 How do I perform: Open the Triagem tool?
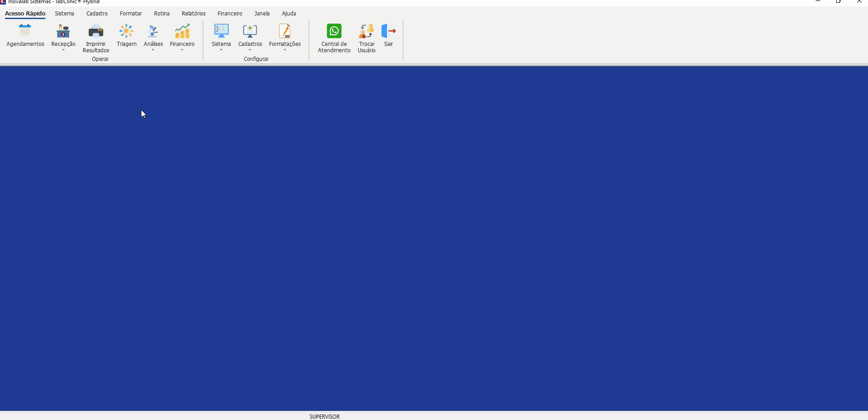[x=126, y=31]
